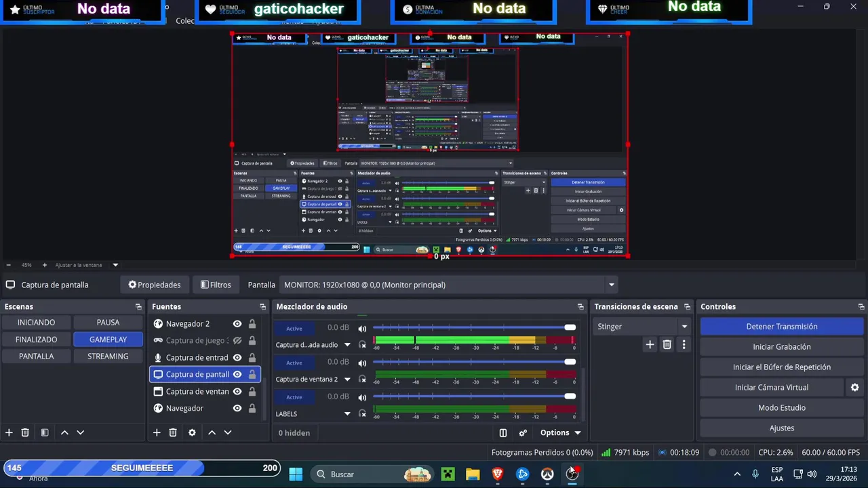
Task: Remove selected source with trash icon
Action: 173,432
